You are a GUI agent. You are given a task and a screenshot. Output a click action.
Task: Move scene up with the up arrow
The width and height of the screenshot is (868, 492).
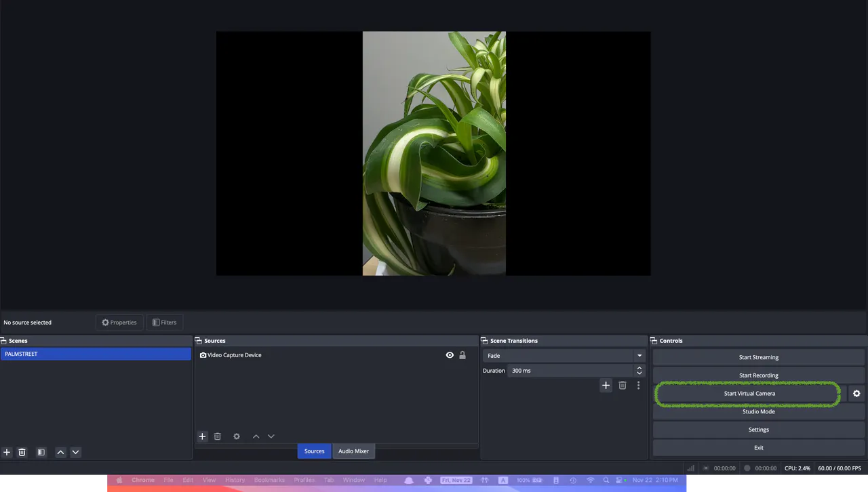(x=60, y=452)
